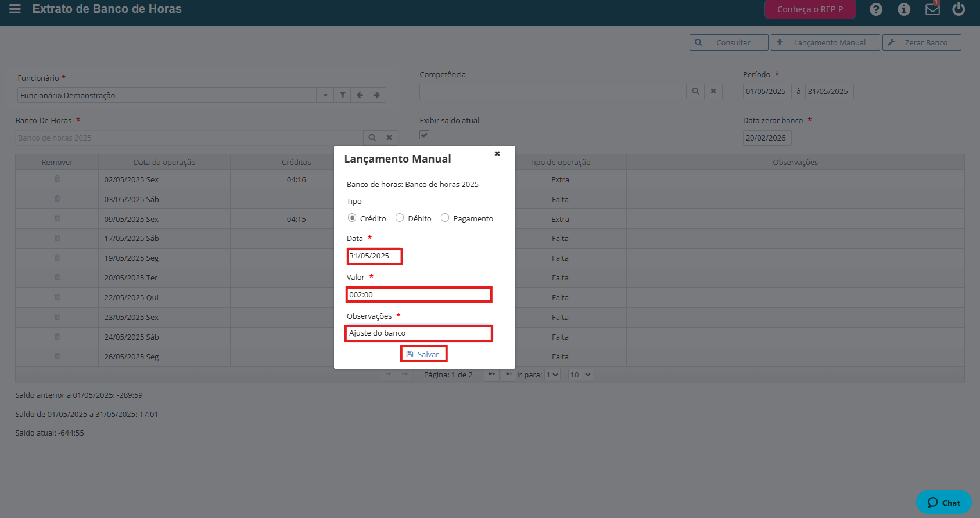This screenshot has height=518, width=980.
Task: Open the rows per page dropdown
Action: (x=580, y=375)
